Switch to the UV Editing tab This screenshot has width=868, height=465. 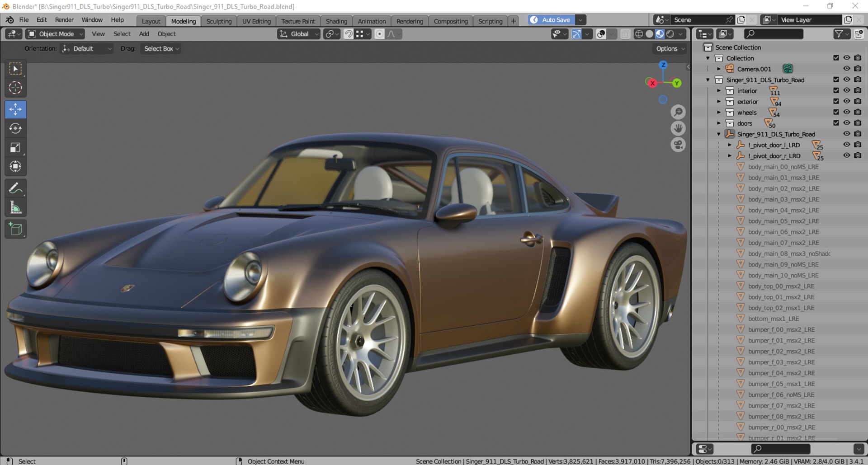(256, 21)
